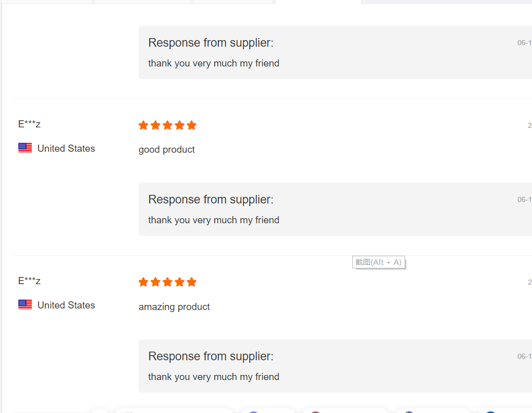
Task: Click the third star of the "amazing product" rating
Action: click(x=168, y=282)
